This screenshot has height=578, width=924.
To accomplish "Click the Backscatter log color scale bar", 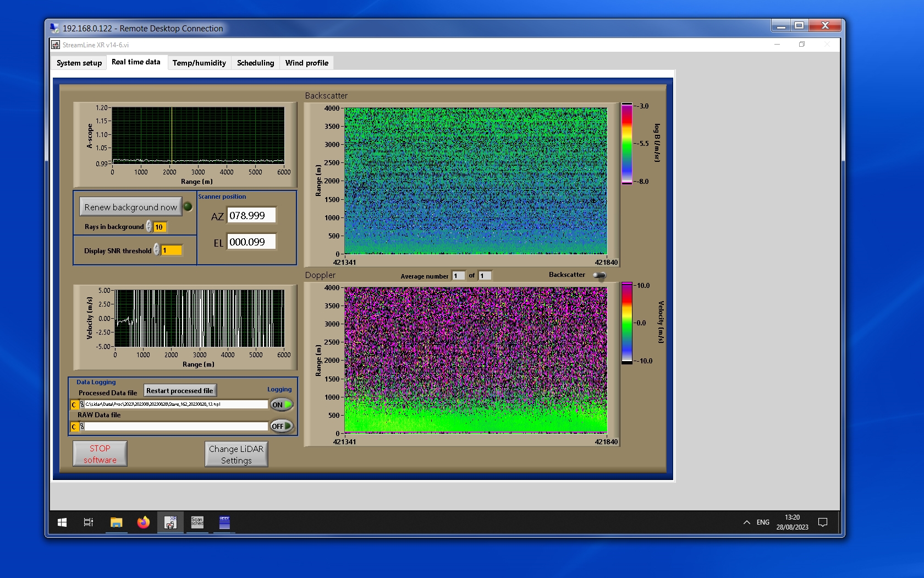I will 626,144.
